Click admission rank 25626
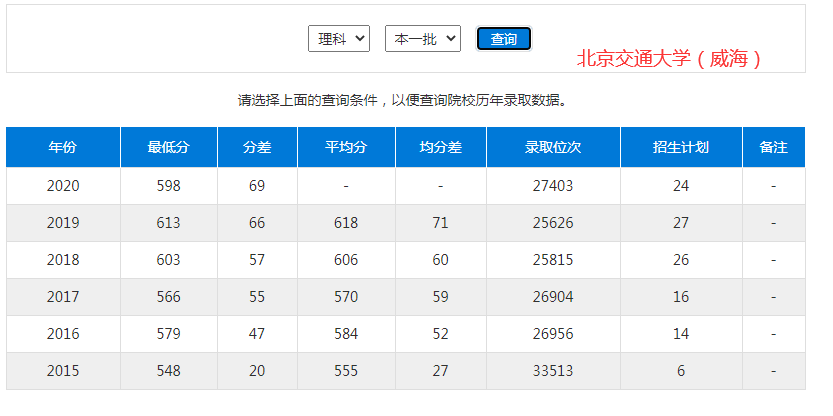Image resolution: width=833 pixels, height=416 pixels. 553,223
